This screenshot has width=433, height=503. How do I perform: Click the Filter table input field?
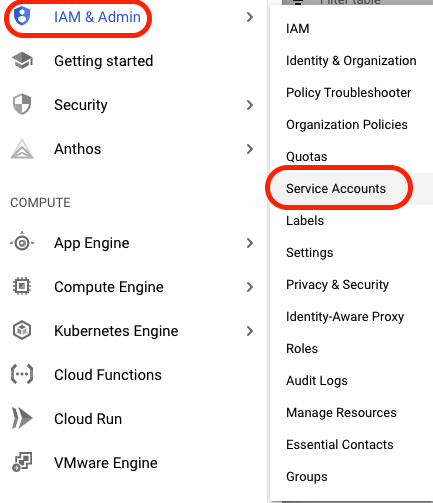pyautogui.click(x=357, y=2)
